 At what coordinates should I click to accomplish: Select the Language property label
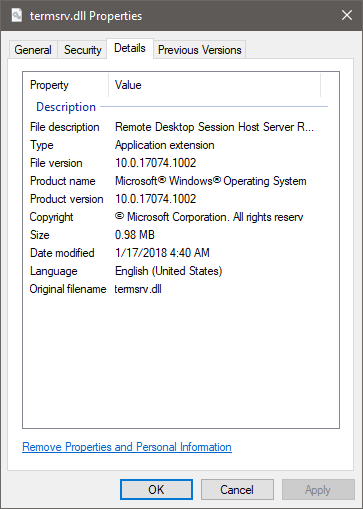pyautogui.click(x=54, y=271)
